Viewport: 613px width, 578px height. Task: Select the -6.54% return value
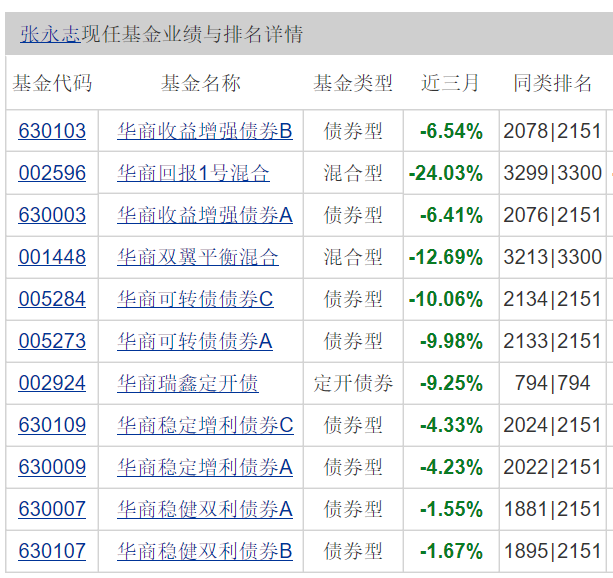[x=452, y=131]
